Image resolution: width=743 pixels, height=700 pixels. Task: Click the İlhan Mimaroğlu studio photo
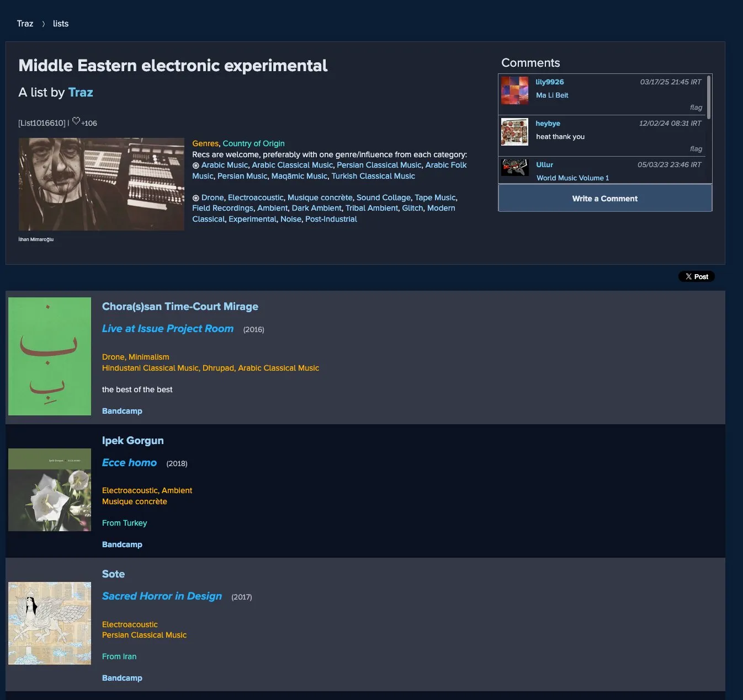pos(102,184)
